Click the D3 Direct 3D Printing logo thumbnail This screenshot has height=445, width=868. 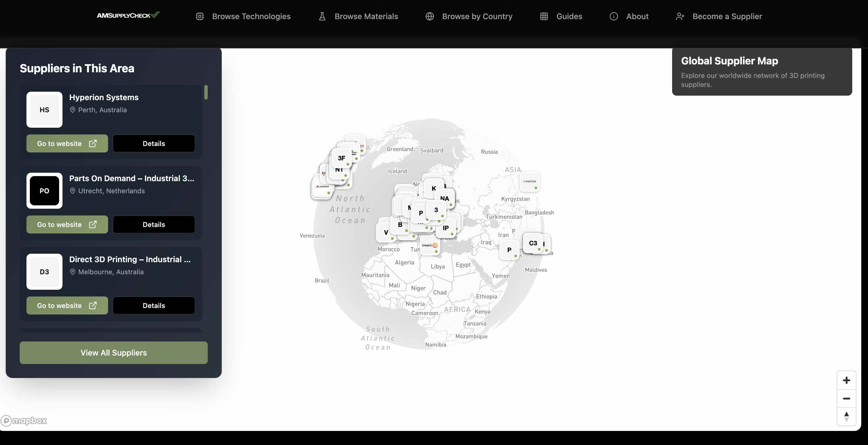click(x=44, y=271)
